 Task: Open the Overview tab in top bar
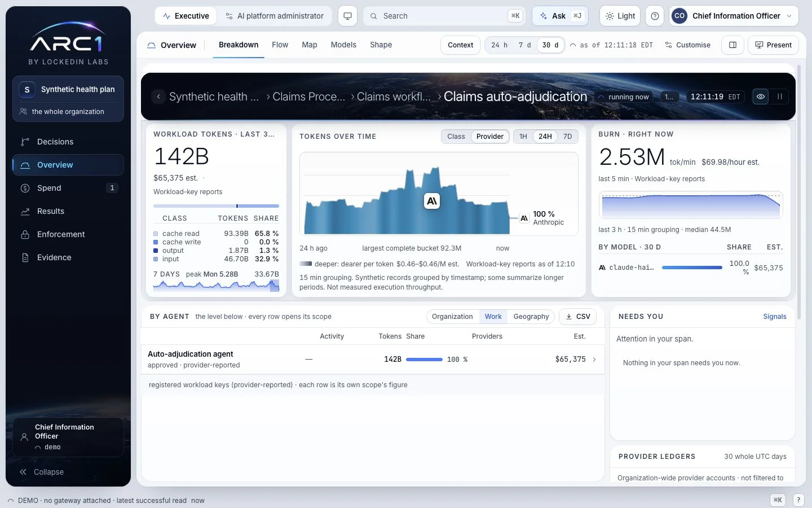pyautogui.click(x=171, y=45)
